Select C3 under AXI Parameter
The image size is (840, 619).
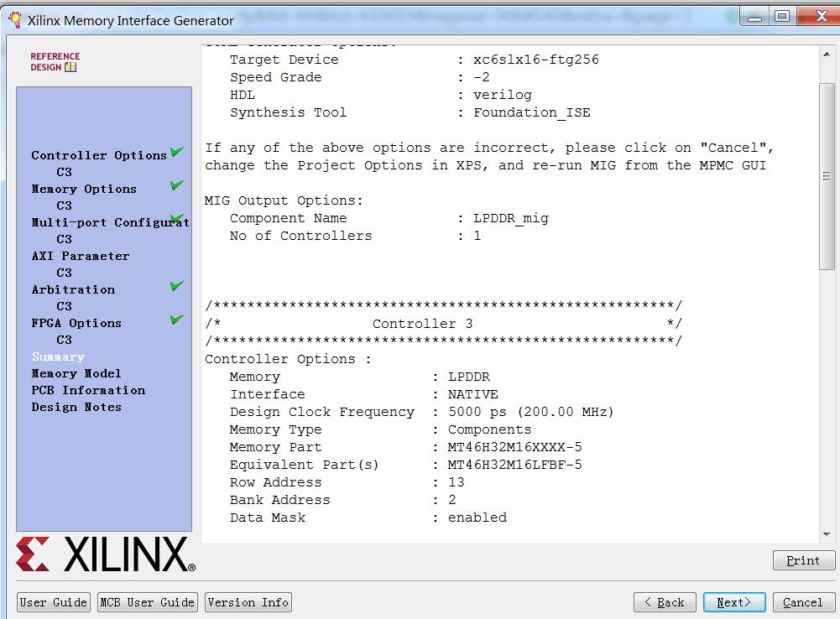coord(65,273)
